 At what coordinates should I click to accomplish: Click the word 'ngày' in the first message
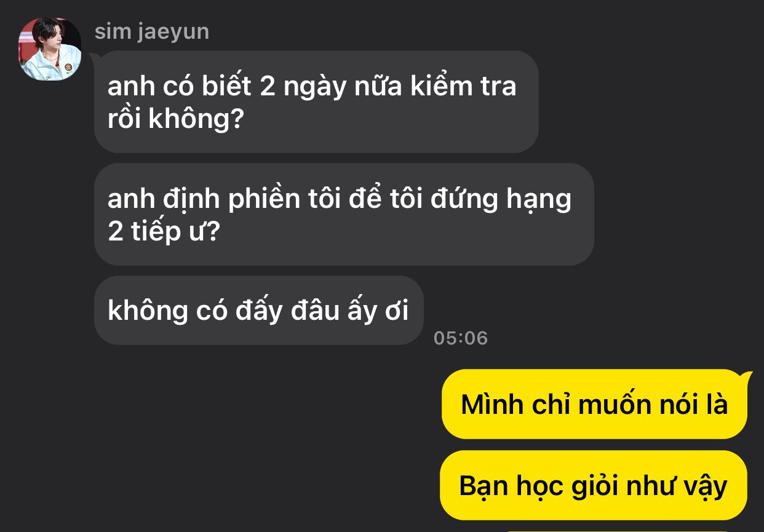click(x=314, y=88)
